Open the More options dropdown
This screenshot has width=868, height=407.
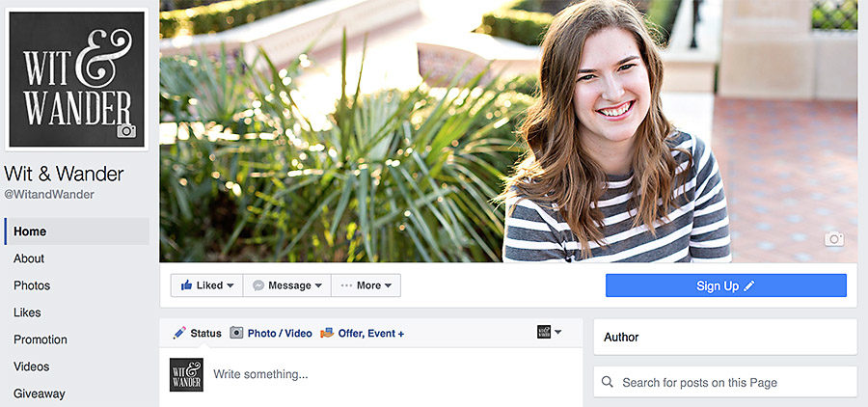click(x=388, y=285)
